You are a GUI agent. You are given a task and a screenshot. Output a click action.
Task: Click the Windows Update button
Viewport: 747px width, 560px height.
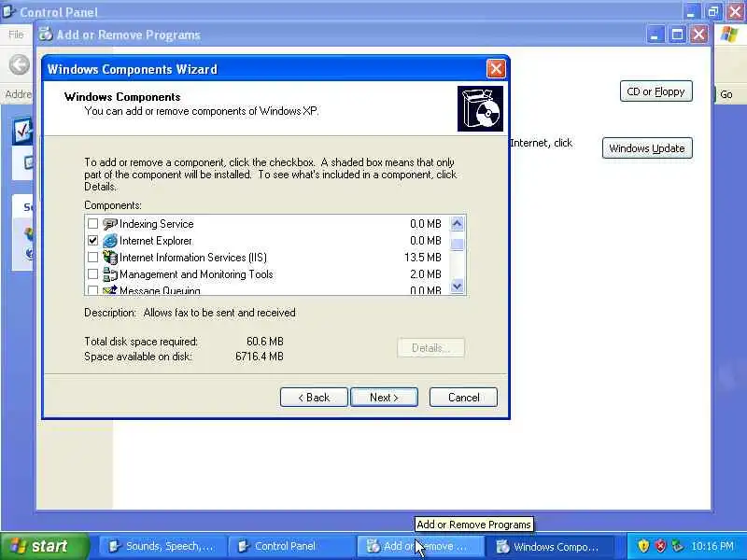(647, 148)
